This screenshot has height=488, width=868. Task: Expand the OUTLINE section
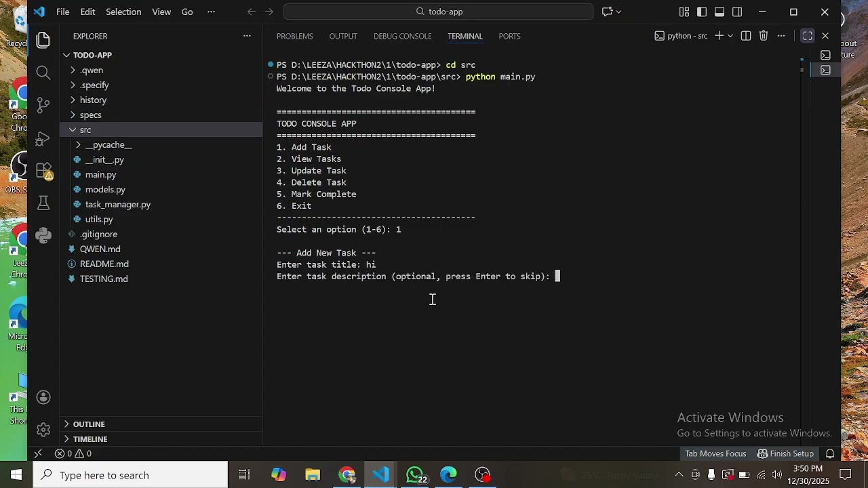161,424
